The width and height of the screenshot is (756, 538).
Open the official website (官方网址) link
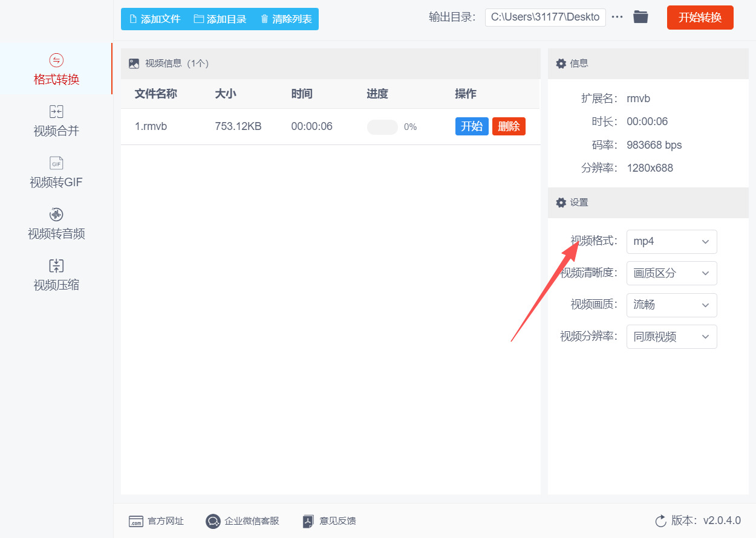[157, 521]
